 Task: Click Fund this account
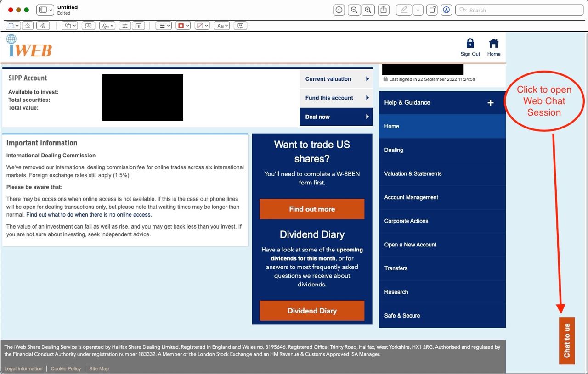click(336, 98)
